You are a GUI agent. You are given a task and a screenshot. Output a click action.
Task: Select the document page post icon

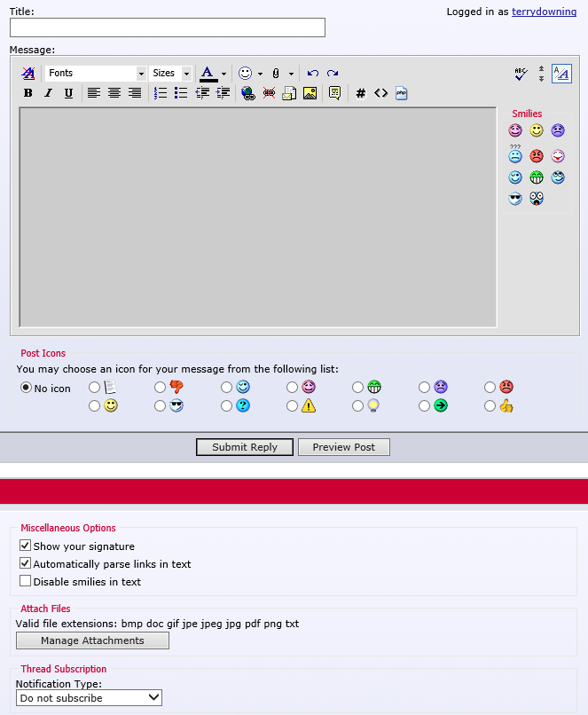(94, 387)
